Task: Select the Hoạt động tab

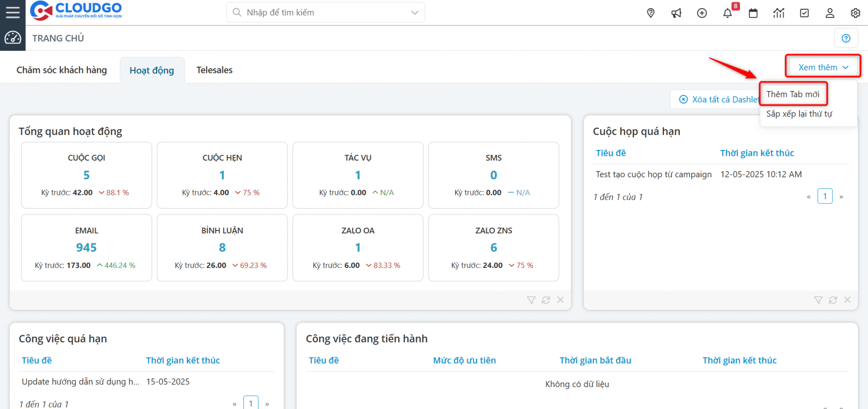Action: click(x=152, y=70)
